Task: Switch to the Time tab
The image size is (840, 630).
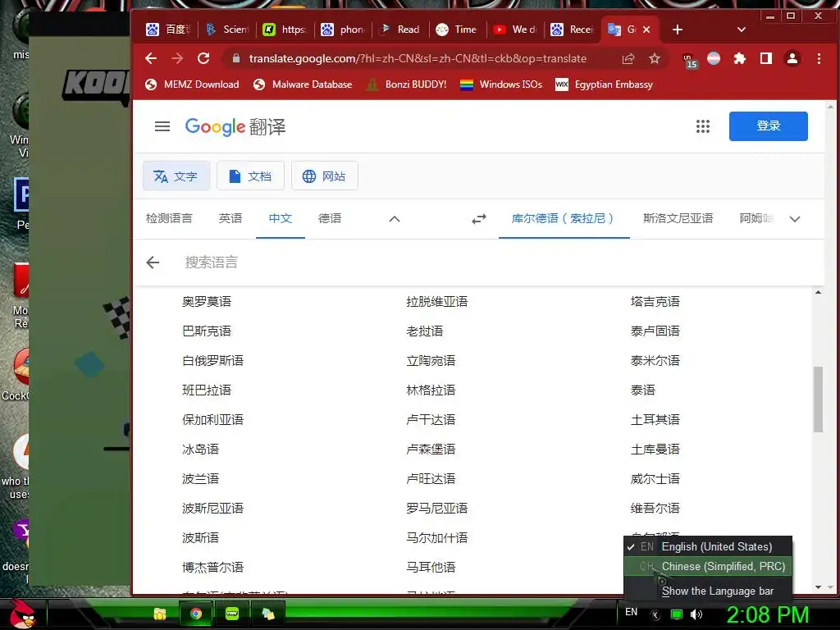Action: pos(457,30)
